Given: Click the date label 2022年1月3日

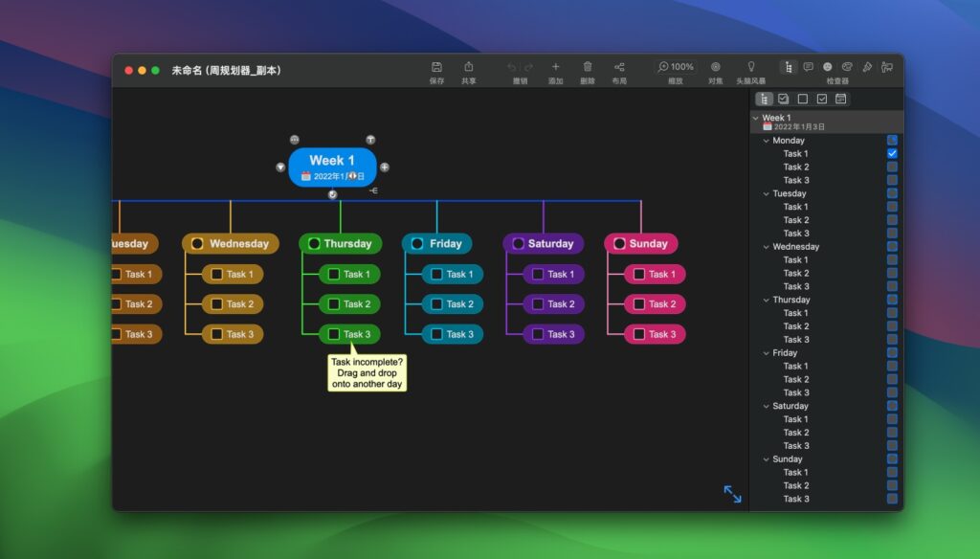Looking at the screenshot, I should 336,176.
